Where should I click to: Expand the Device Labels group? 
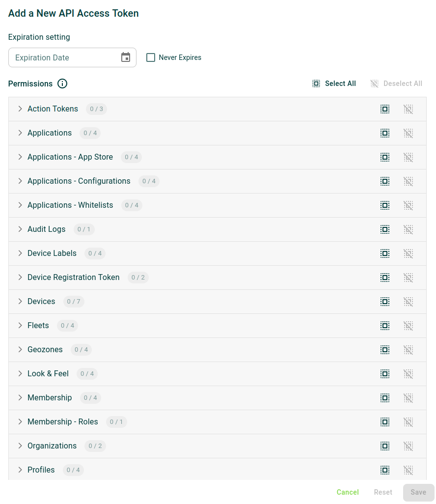[20, 253]
